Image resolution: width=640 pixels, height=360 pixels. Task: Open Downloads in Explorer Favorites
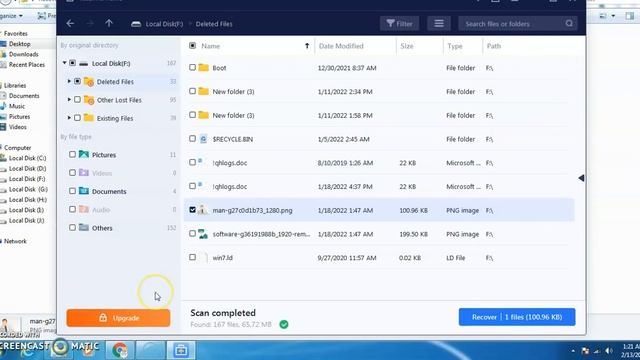[x=24, y=54]
